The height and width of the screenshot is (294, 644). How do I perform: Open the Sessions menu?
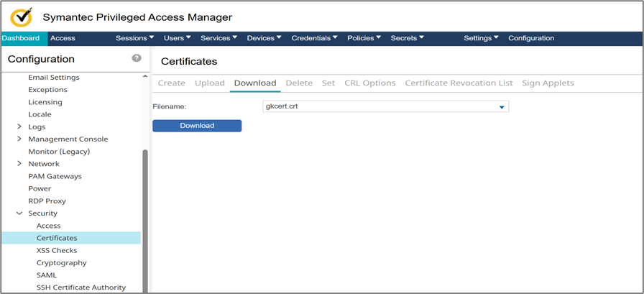coord(135,38)
